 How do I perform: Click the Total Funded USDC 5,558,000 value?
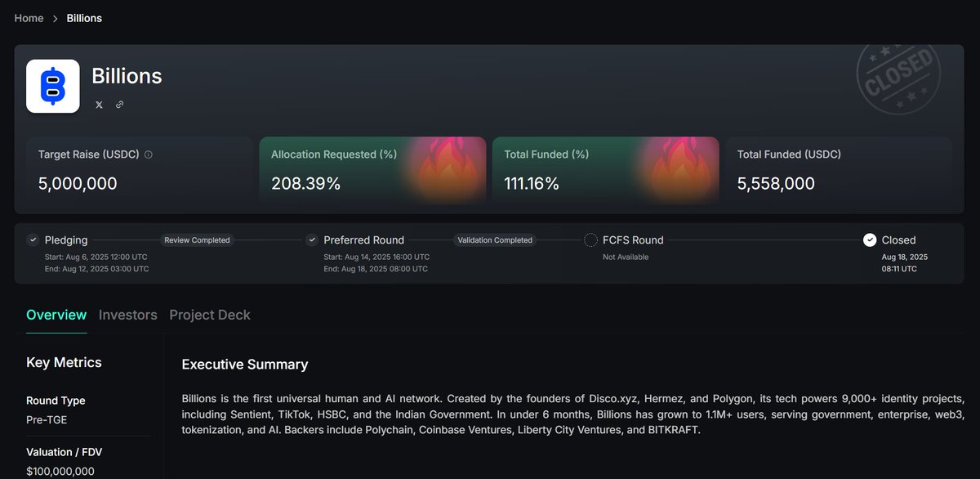tap(776, 183)
